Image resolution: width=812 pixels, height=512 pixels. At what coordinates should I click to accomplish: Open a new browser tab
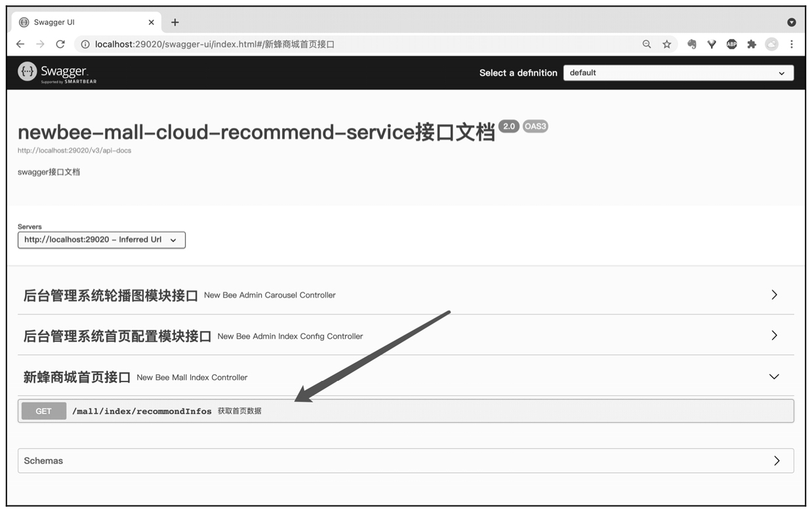(175, 22)
